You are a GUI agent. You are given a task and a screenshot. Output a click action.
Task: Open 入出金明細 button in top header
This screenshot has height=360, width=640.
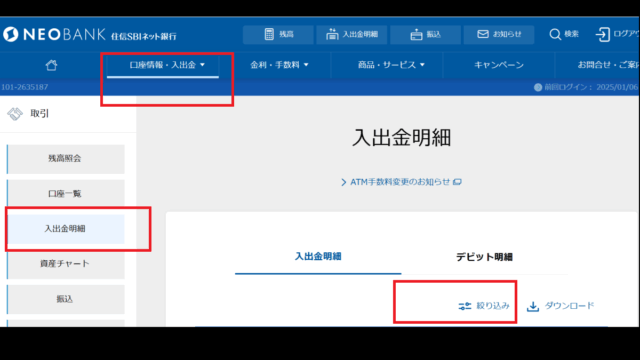click(x=352, y=34)
